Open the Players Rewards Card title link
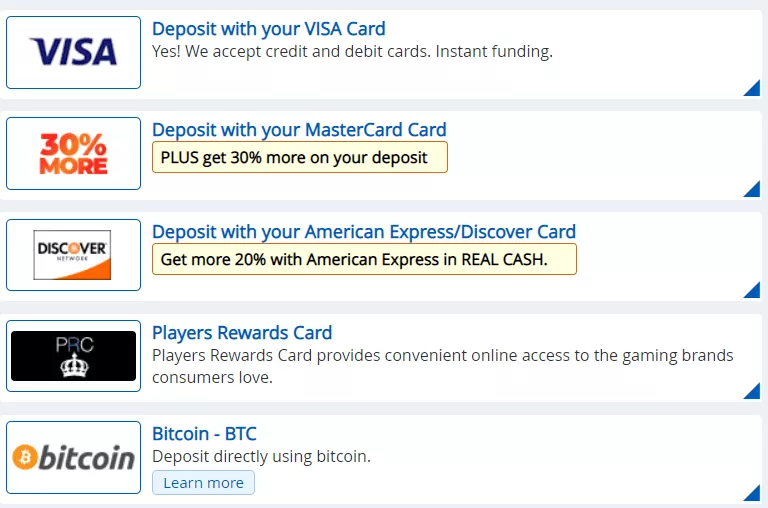Image resolution: width=768 pixels, height=508 pixels. point(242,333)
